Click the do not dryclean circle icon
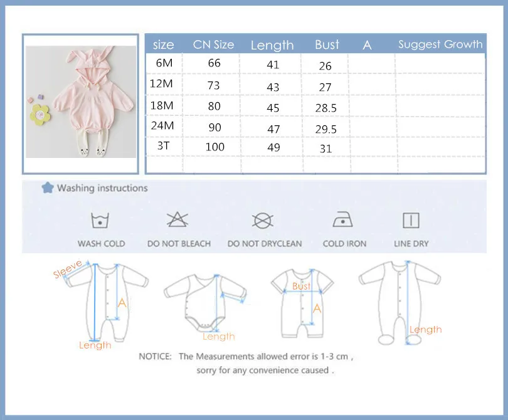Viewport: 508px width, 420px height. [x=262, y=221]
